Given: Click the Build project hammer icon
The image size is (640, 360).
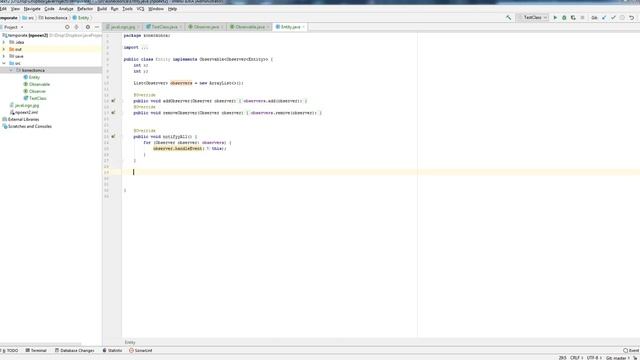Looking at the screenshot, I should point(508,18).
